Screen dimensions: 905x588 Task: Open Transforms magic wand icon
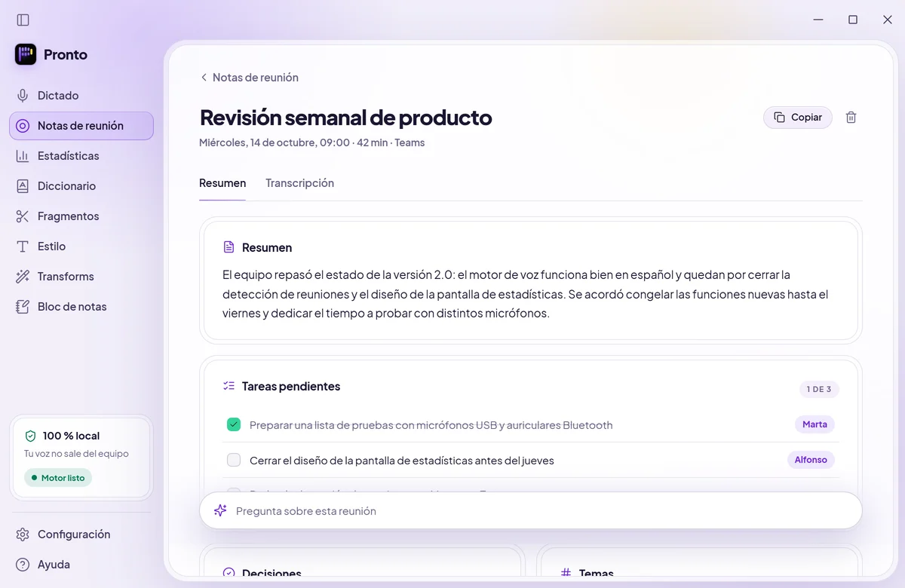23,277
